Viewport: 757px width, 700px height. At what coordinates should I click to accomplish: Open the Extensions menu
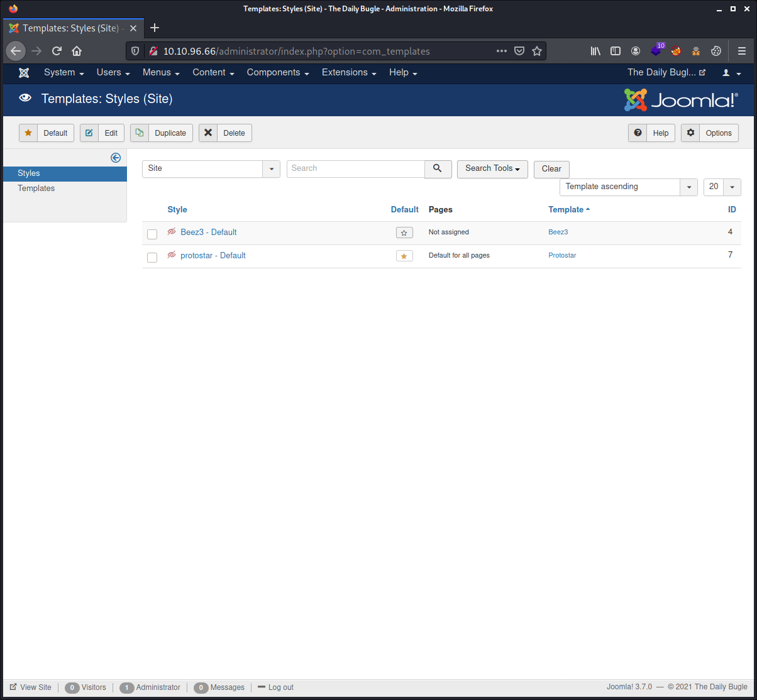(349, 73)
